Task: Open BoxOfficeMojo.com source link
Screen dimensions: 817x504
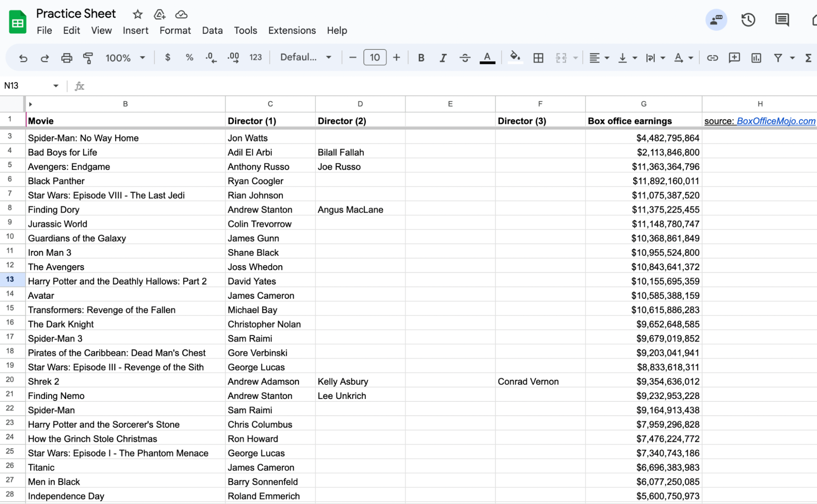Action: coord(776,121)
